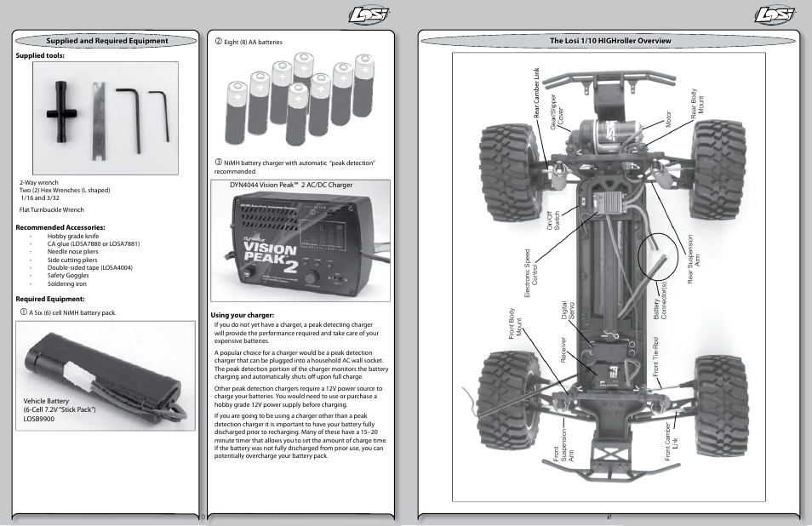Click the 'Electronic Speed Control' diagram label
Screen dimensions: 812x526
(531, 273)
